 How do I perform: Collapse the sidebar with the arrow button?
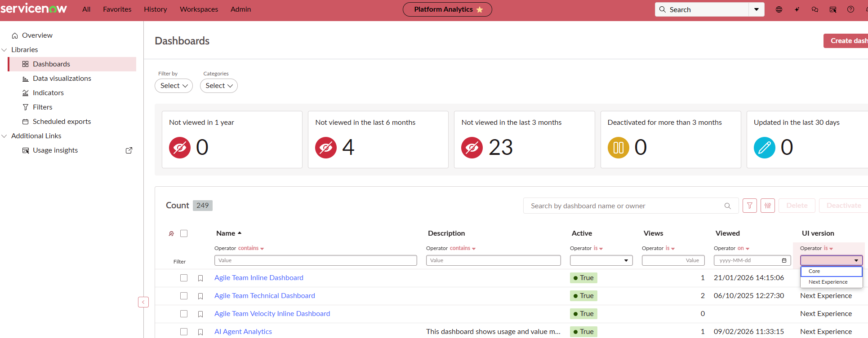tap(143, 302)
